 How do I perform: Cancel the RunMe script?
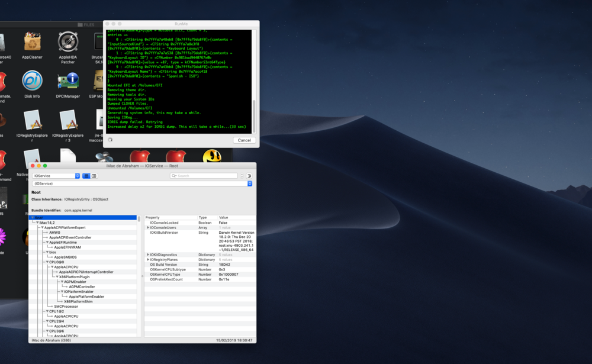click(243, 140)
